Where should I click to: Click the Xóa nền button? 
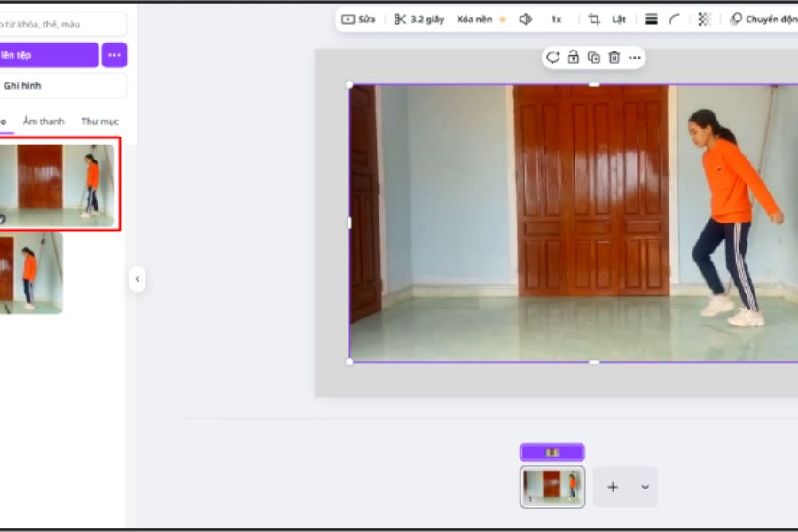pos(481,19)
